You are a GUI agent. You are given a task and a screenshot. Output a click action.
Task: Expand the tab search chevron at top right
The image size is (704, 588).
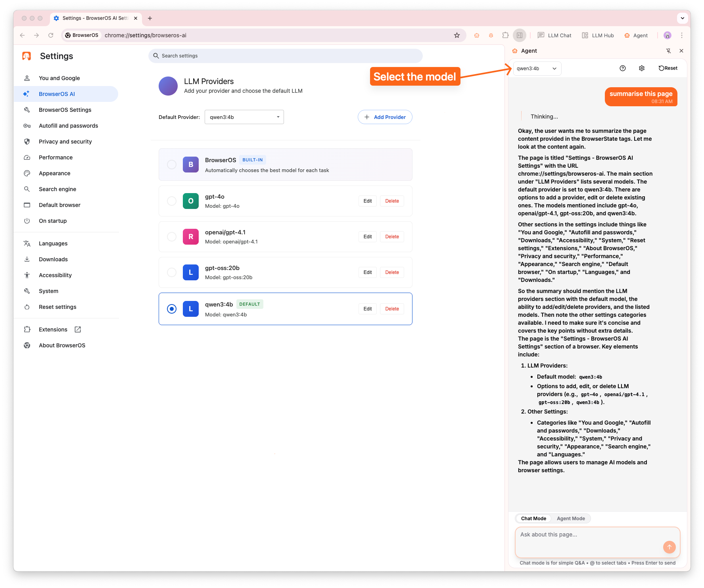[682, 18]
